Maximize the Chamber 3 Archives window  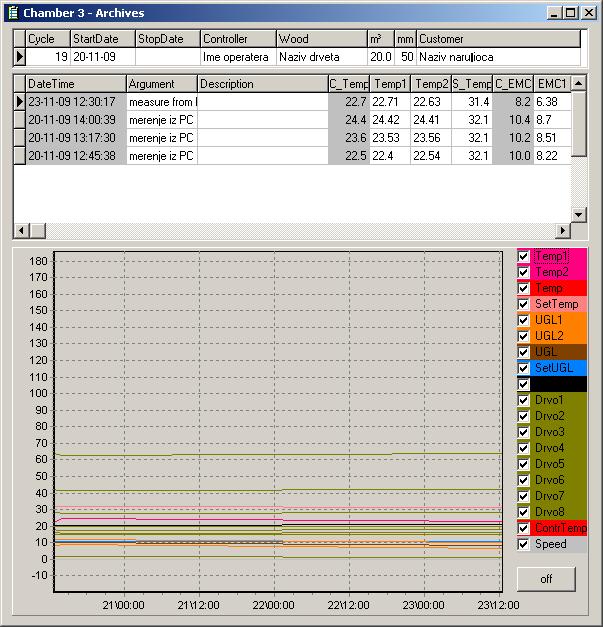coord(571,13)
